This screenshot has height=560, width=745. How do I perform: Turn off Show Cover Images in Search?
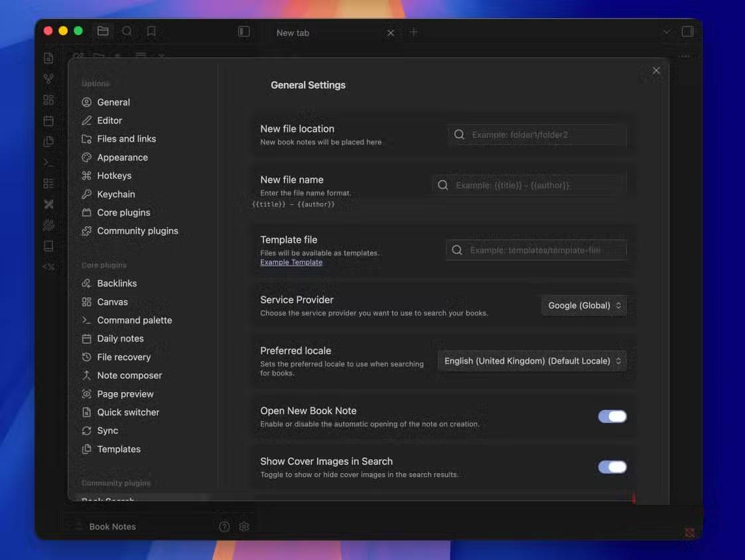point(612,467)
